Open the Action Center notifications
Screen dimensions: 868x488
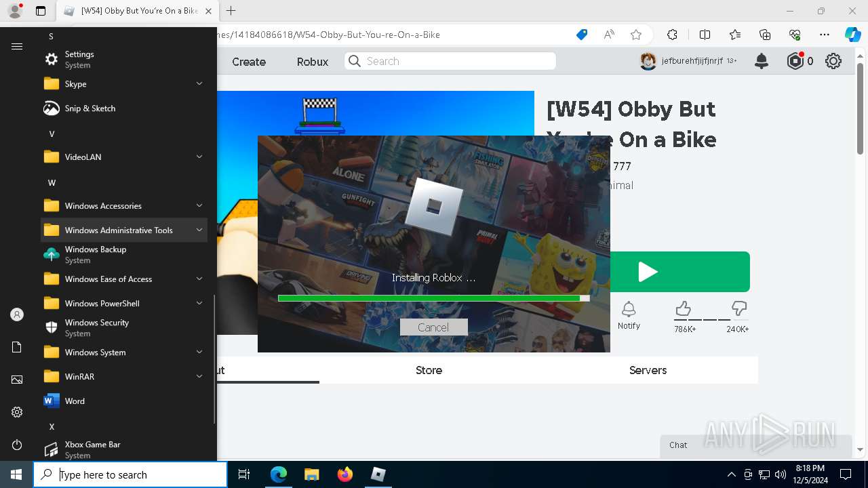846,474
